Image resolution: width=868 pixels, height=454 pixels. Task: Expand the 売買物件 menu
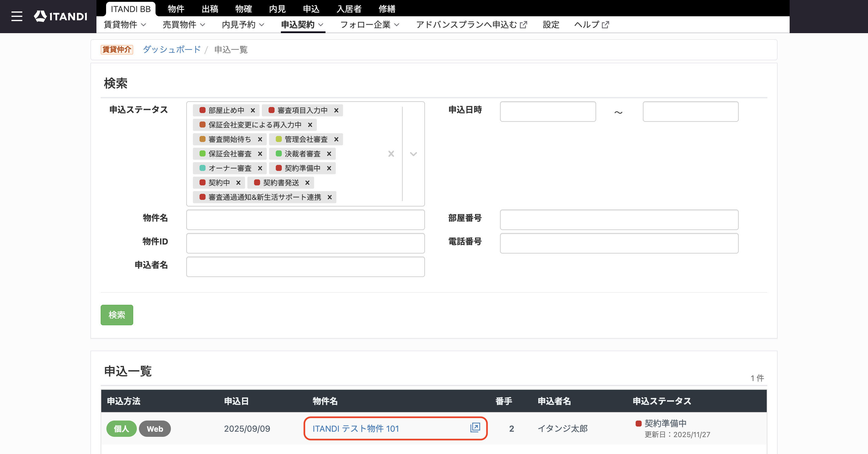click(x=184, y=25)
